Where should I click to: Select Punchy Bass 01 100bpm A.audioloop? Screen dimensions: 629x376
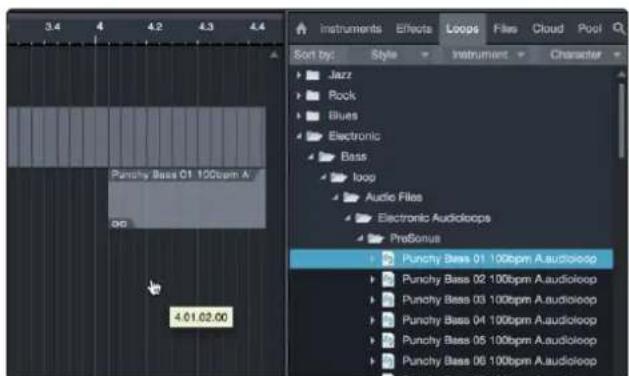point(451,259)
